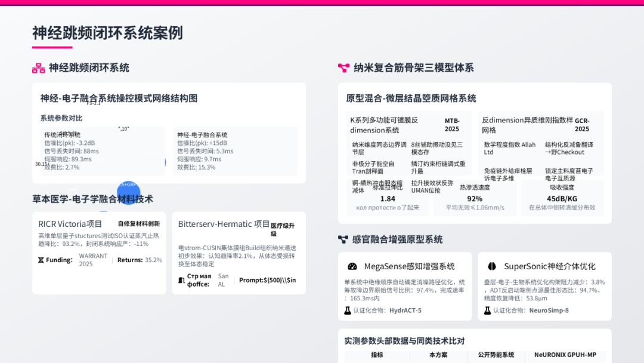644x363 pixels.
Task: Click the 医疗级升级 tag on Bitterserv-Hermatic
Action: pyautogui.click(x=283, y=228)
